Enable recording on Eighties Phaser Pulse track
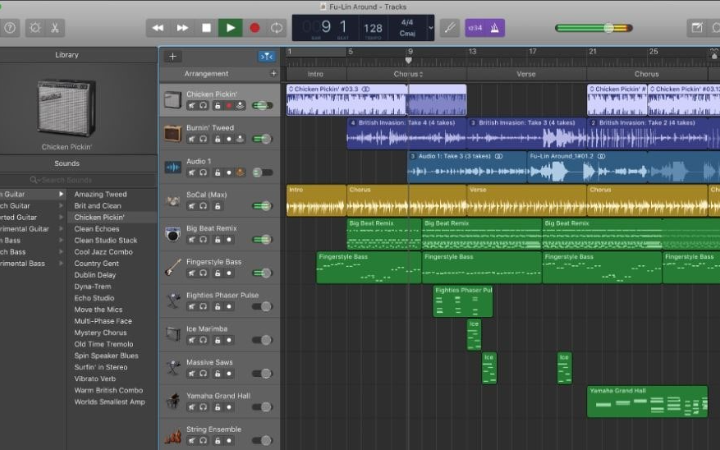The width and height of the screenshot is (720, 450). point(229,307)
